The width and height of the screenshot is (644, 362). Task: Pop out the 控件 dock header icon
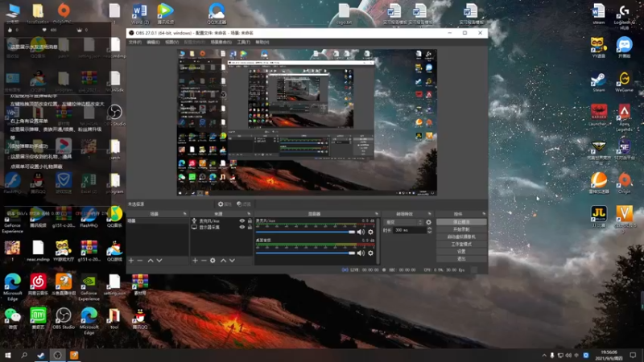(x=484, y=214)
